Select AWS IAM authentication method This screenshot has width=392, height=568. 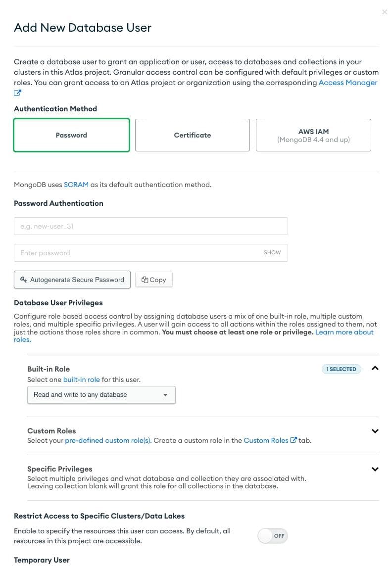point(313,135)
